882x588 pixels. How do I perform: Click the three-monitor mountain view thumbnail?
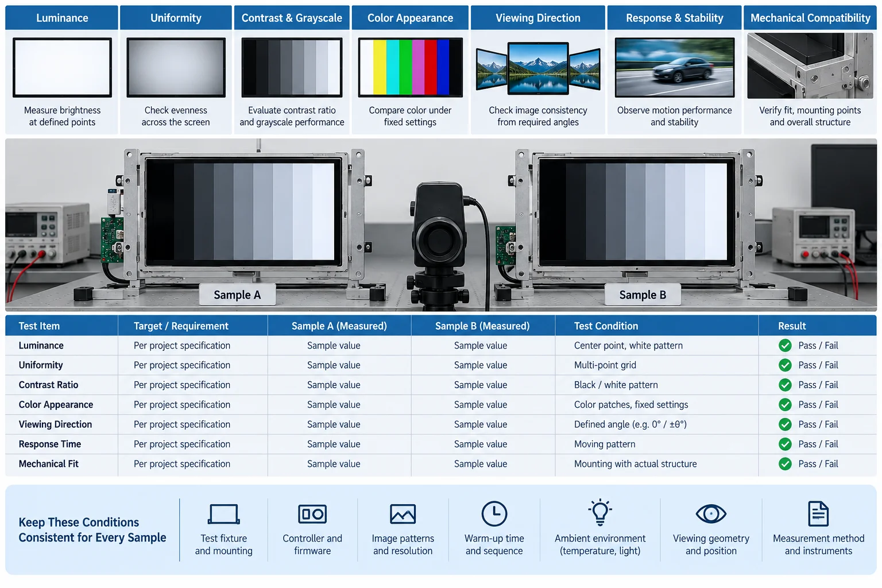pyautogui.click(x=538, y=68)
